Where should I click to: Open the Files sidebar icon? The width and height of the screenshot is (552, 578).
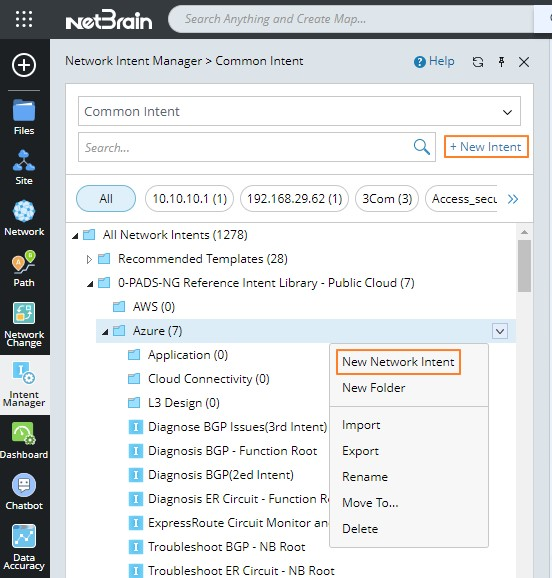[24, 117]
